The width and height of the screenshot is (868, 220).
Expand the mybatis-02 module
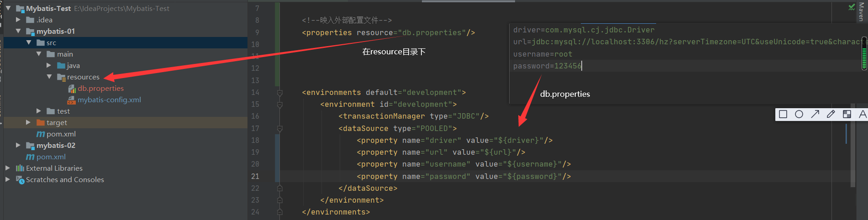tap(18, 145)
